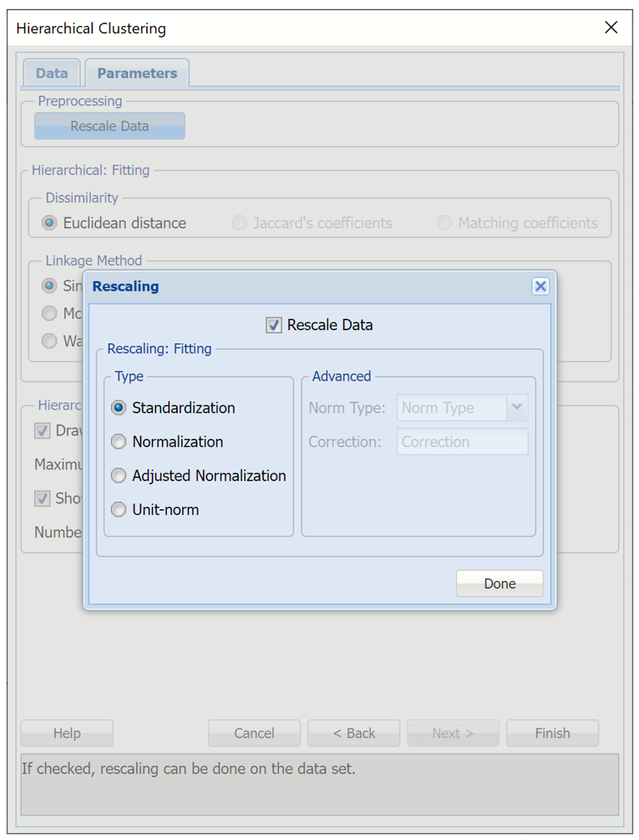Click the Finish button
Screen dimensions: 639x840
pyautogui.click(x=552, y=733)
